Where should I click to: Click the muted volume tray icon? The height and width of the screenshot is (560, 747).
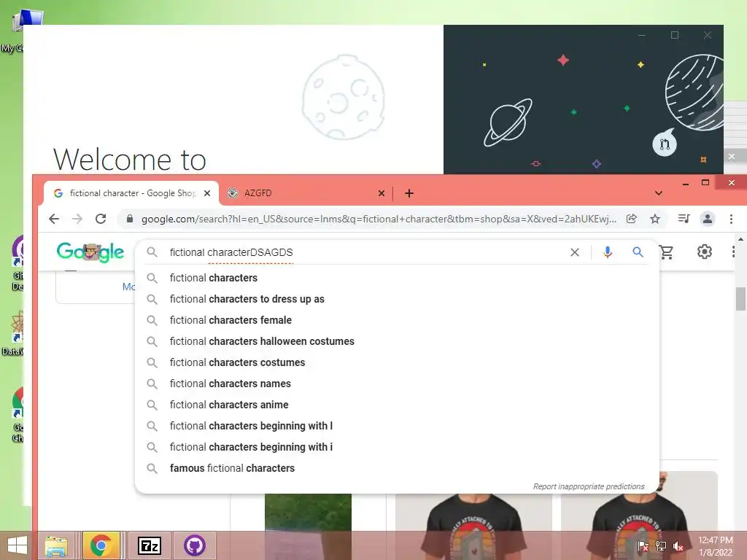click(678, 545)
